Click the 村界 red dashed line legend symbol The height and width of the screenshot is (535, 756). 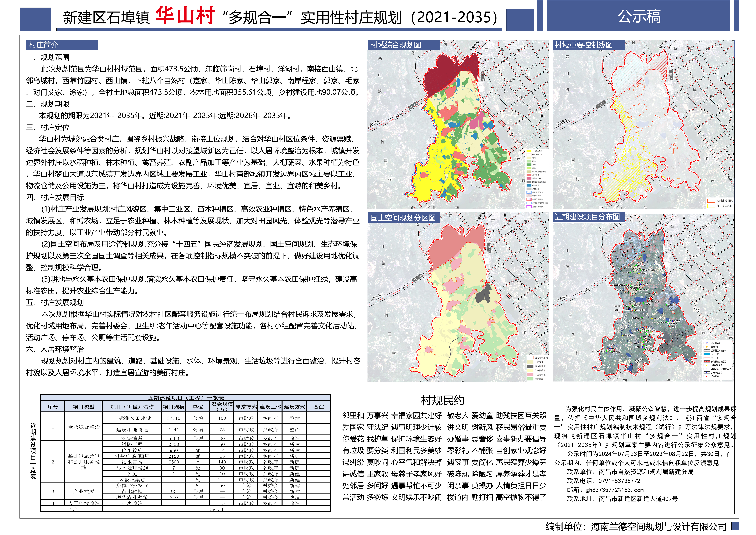(x=707, y=358)
